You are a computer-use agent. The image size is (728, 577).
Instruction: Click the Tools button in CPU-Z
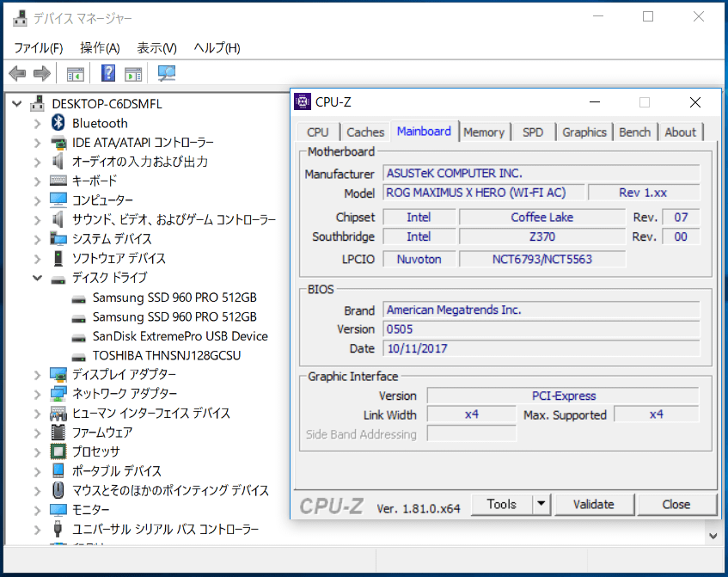(501, 504)
